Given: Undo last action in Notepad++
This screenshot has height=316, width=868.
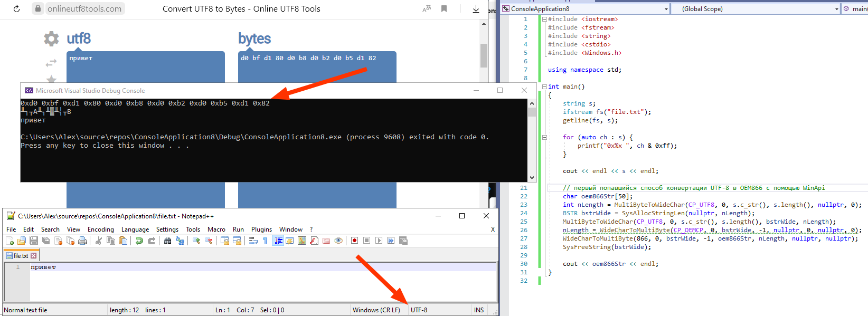Looking at the screenshot, I should point(139,241).
